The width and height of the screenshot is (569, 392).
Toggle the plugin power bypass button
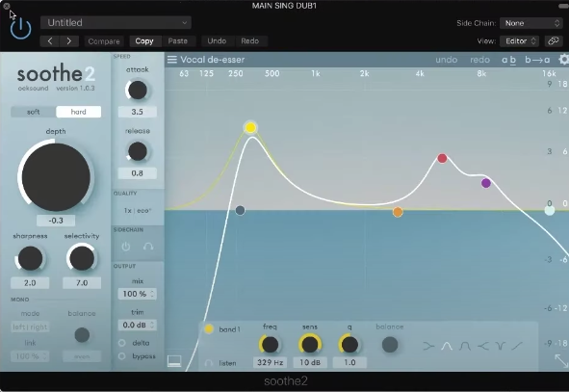[20, 29]
